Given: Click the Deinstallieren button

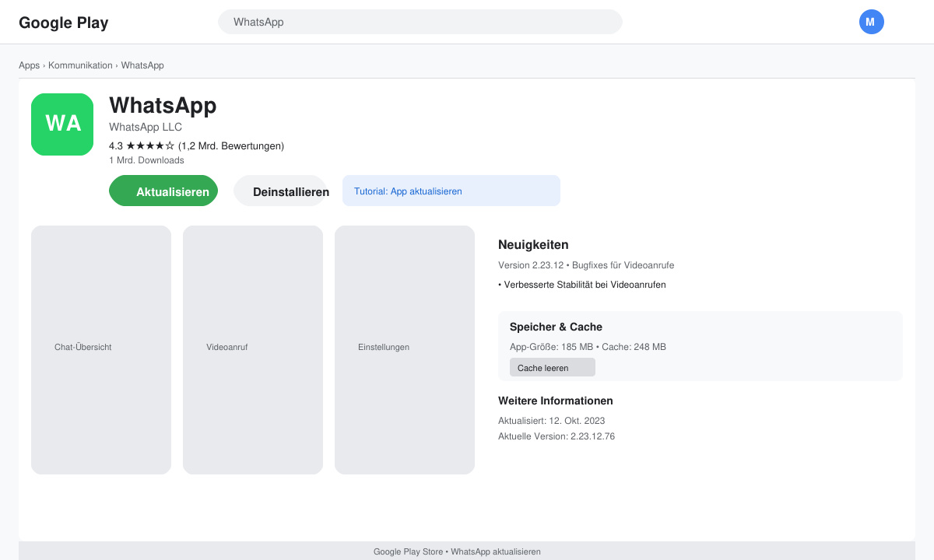Looking at the screenshot, I should point(280,191).
